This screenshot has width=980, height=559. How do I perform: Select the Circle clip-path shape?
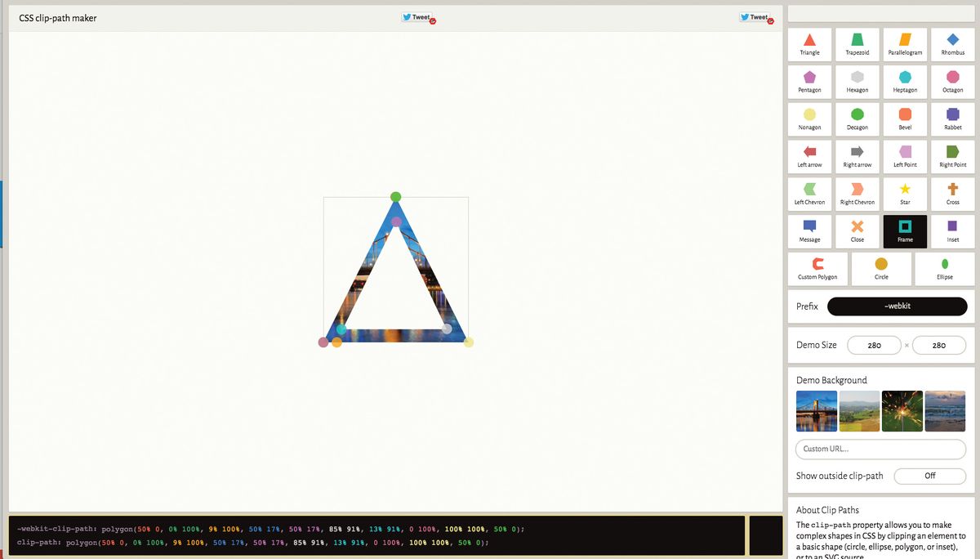(880, 268)
